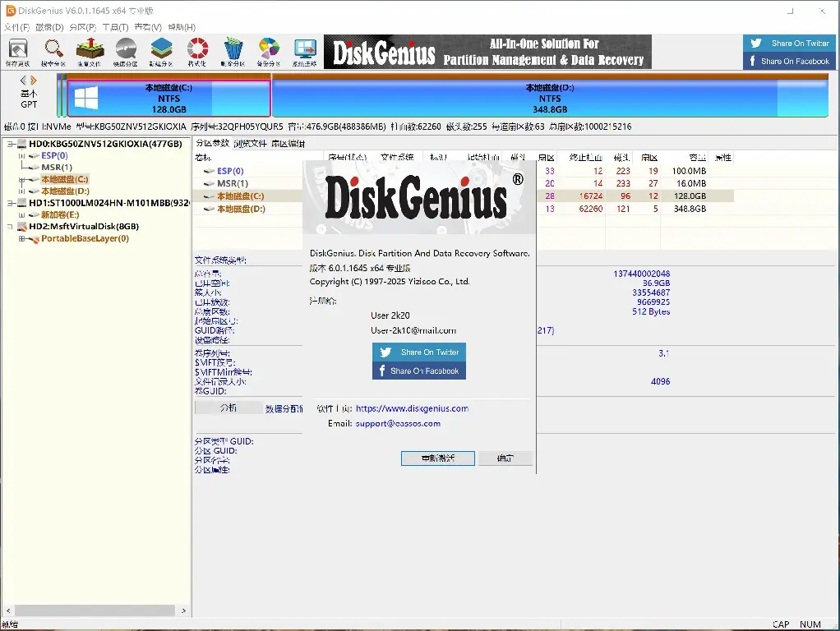
Task: Click the Delete Partition trash bin icon
Action: (x=233, y=51)
